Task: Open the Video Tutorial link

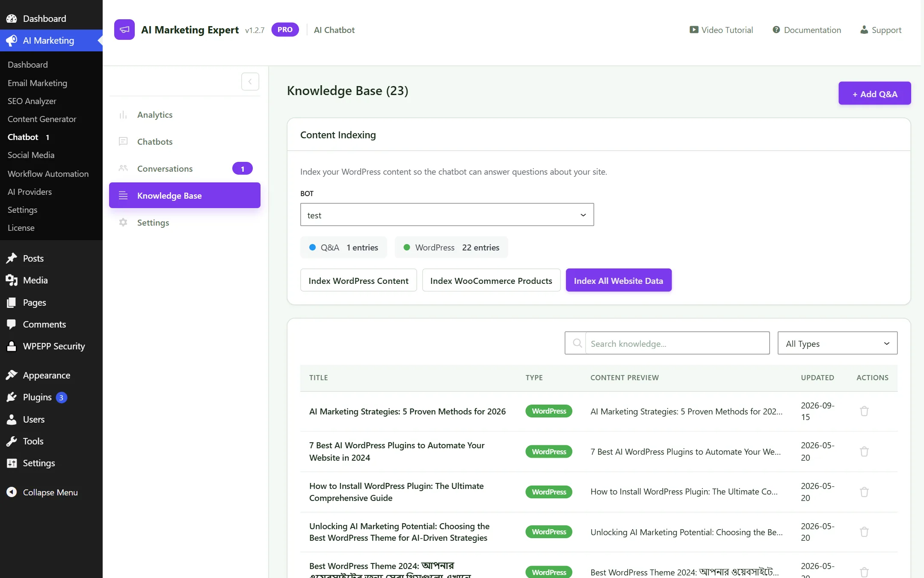Action: (x=721, y=30)
